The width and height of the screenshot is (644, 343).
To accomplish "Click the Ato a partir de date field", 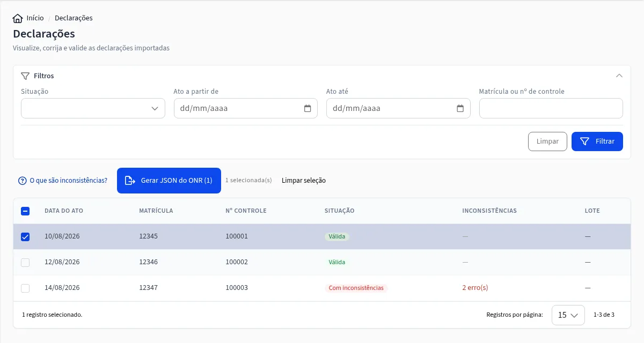I will (246, 108).
